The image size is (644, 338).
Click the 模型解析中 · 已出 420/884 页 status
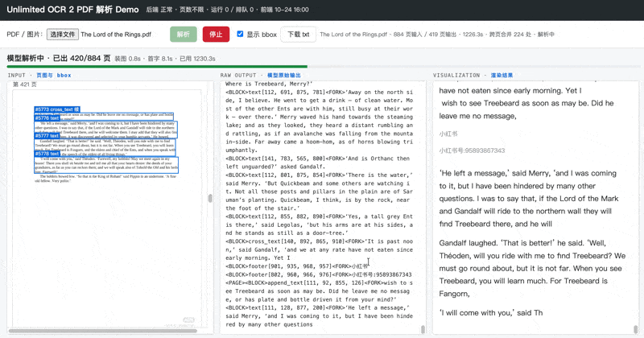59,58
